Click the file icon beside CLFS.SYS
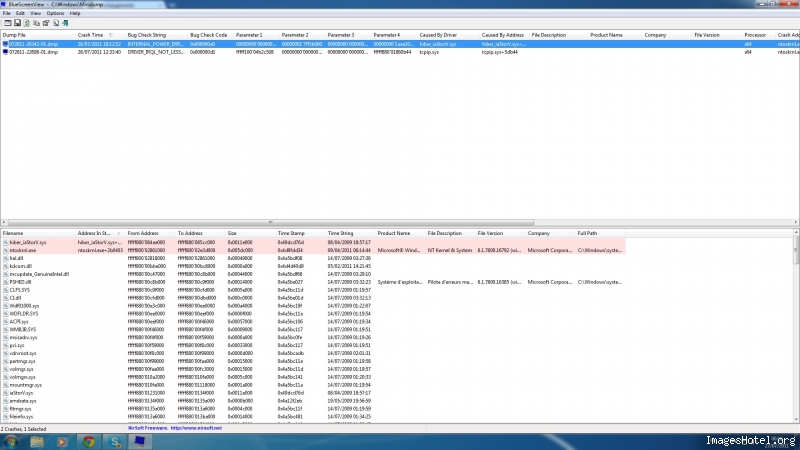Screen dimensions: 800x450 6,290
